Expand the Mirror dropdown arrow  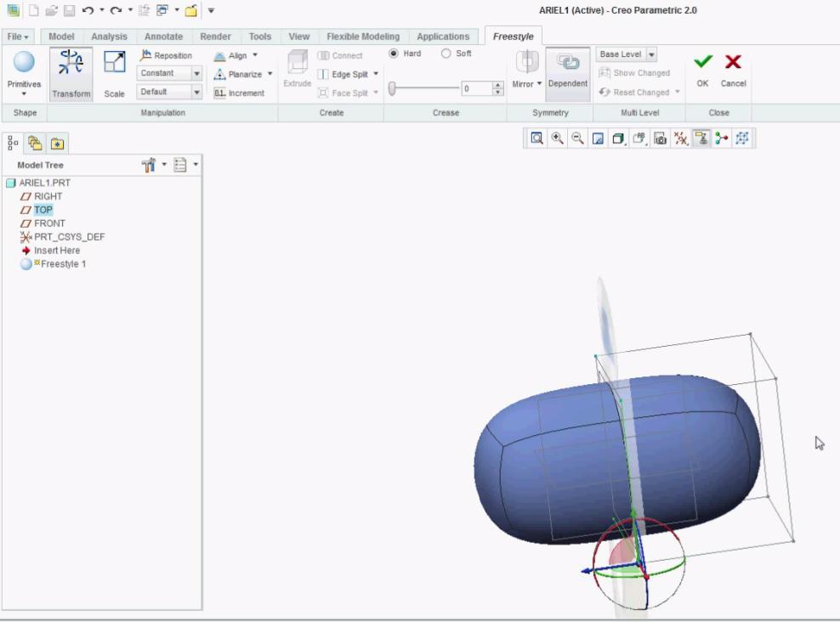(x=539, y=83)
